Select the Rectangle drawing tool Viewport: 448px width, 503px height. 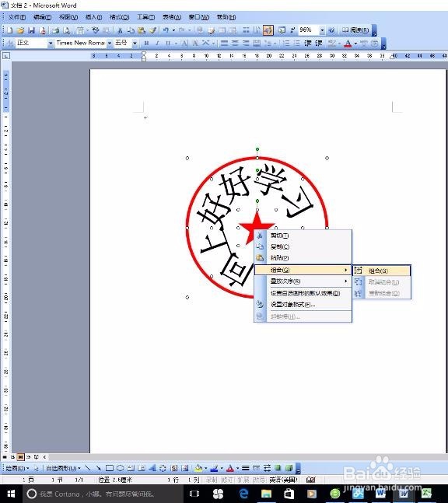point(109,468)
